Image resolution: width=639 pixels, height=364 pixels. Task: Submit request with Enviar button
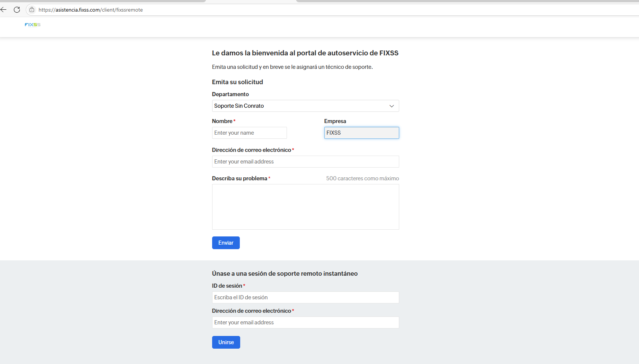[226, 243]
